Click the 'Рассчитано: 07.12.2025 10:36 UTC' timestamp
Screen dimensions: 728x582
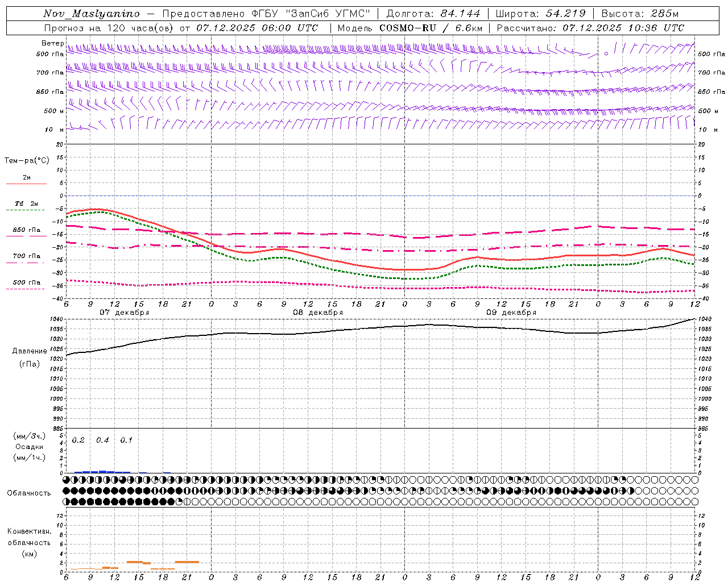590,28
